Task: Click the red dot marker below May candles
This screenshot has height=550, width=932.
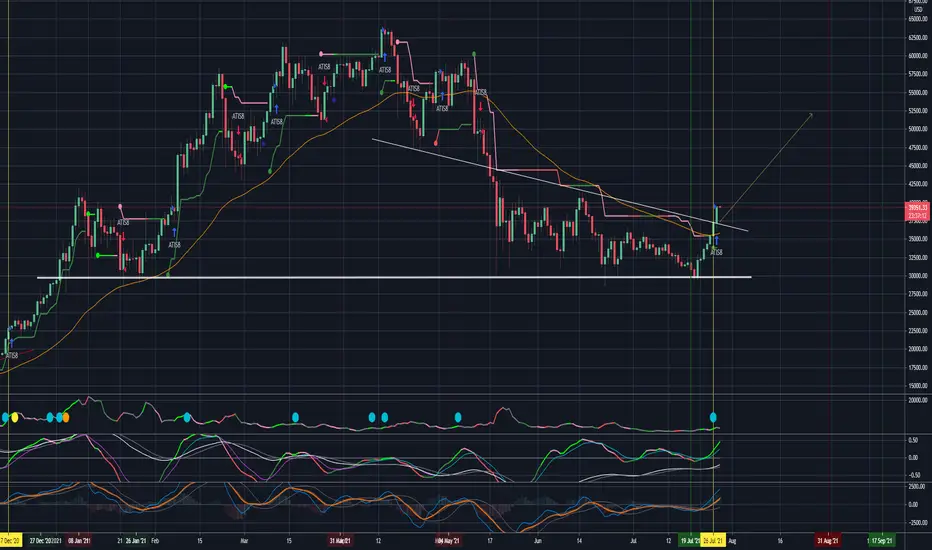Action: (436, 143)
